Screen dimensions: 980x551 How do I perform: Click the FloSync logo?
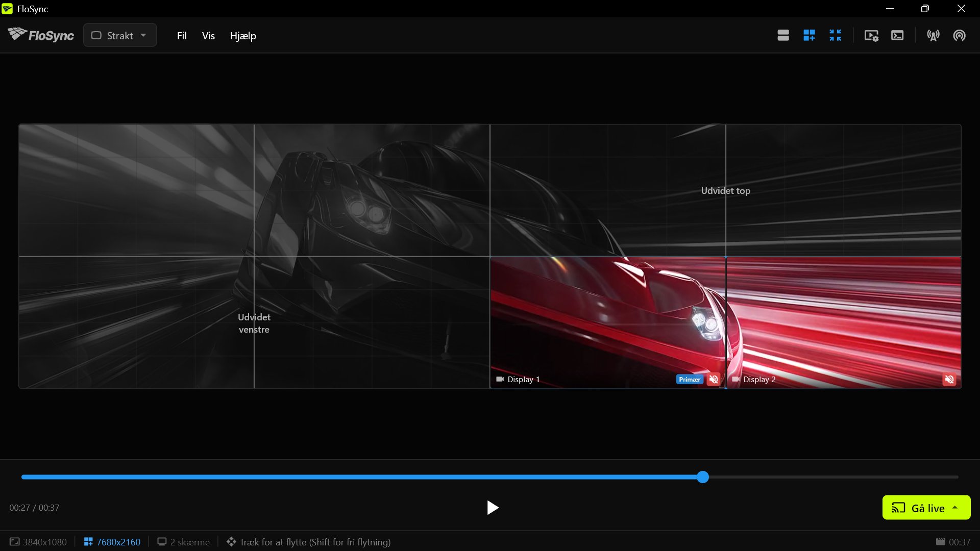click(41, 35)
